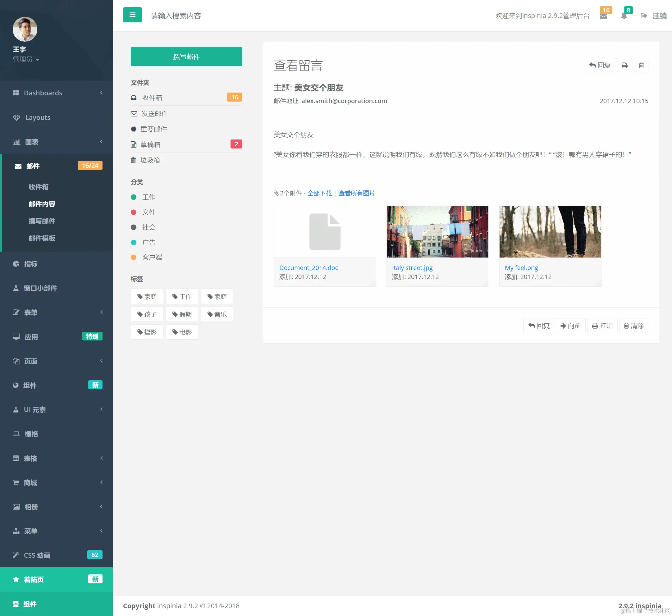Click the 全部下载 download all link
Screen dimensions: 672x616
click(x=319, y=193)
